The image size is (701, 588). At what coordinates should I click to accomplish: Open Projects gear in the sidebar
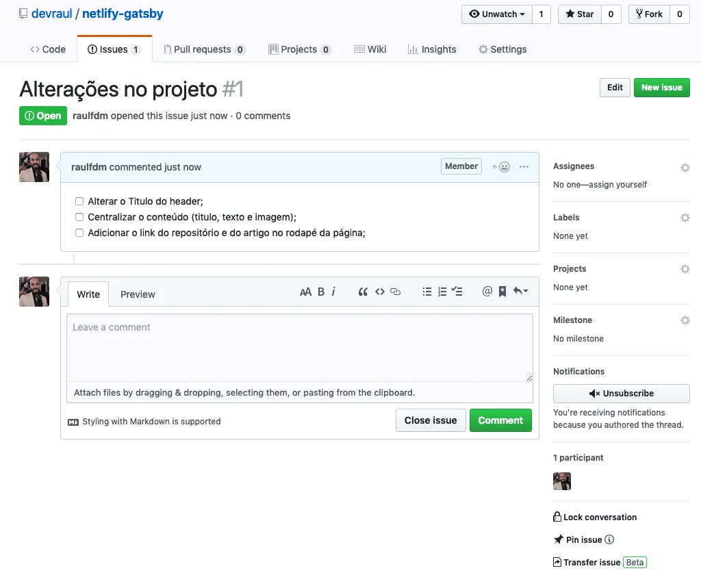pyautogui.click(x=685, y=269)
